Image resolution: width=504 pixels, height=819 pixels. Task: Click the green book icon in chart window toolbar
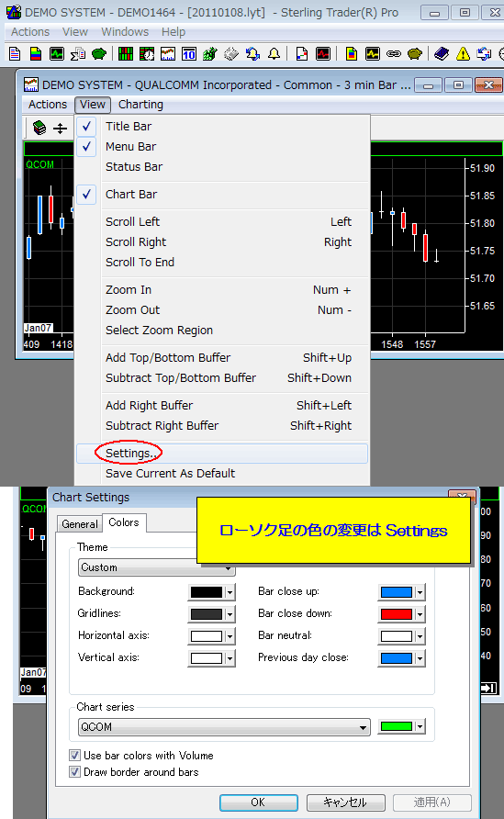point(39,128)
